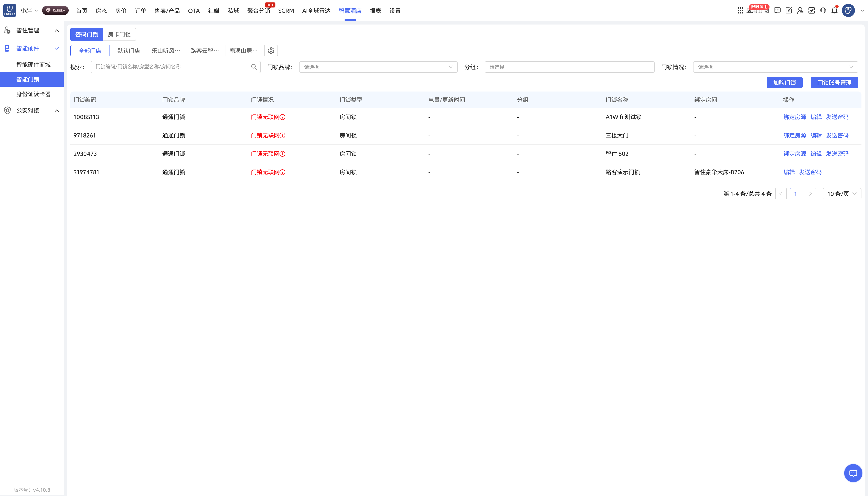Image resolution: width=868 pixels, height=496 pixels.
Task: Click 编辑 for lock 三楼大门
Action: [816, 136]
